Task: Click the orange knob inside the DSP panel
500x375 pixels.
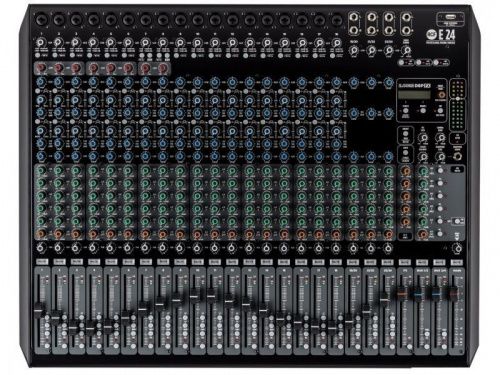Action: point(441,95)
